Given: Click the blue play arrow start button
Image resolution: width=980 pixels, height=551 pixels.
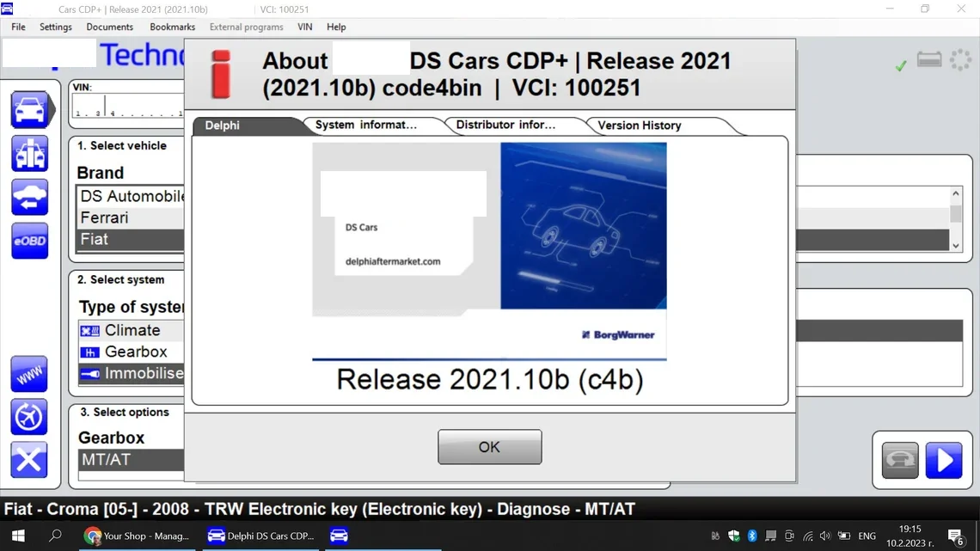Looking at the screenshot, I should click(944, 461).
